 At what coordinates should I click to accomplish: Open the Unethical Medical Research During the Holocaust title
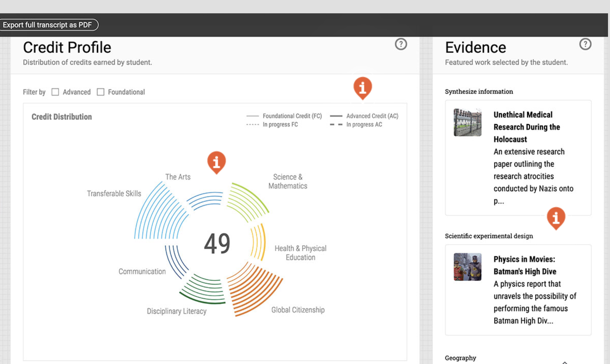pos(526,127)
